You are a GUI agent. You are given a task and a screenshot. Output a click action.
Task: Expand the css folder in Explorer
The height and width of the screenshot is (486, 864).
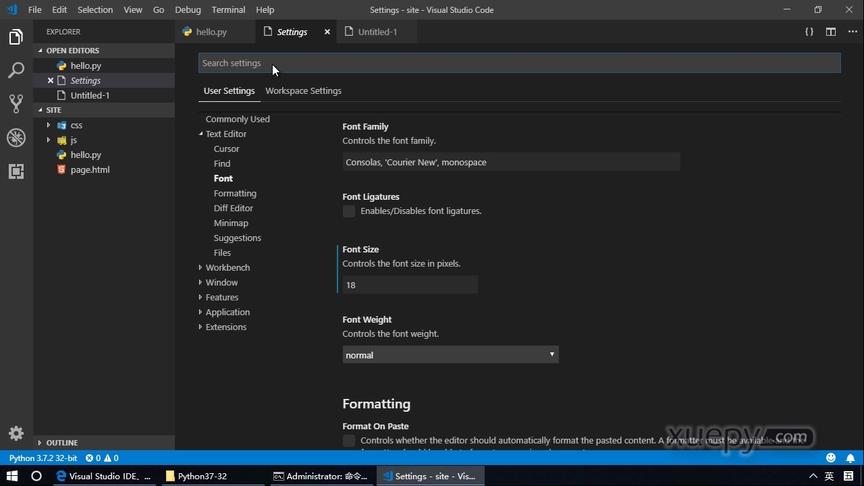(48, 125)
